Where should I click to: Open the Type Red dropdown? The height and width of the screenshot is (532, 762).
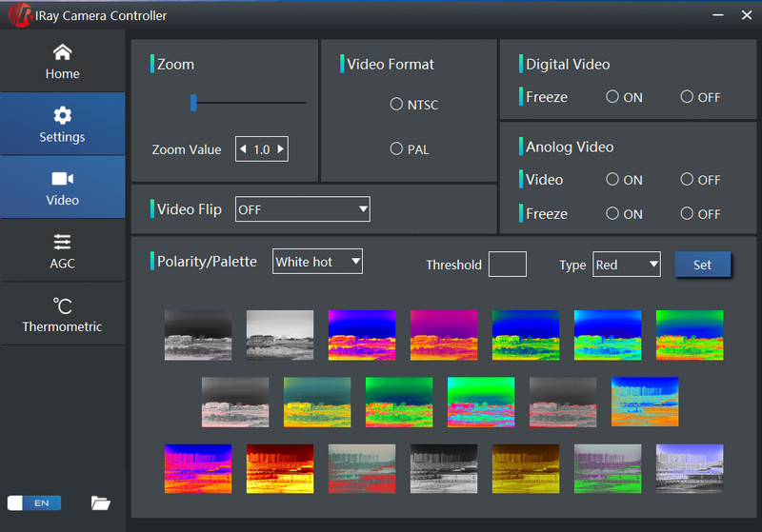[627, 264]
